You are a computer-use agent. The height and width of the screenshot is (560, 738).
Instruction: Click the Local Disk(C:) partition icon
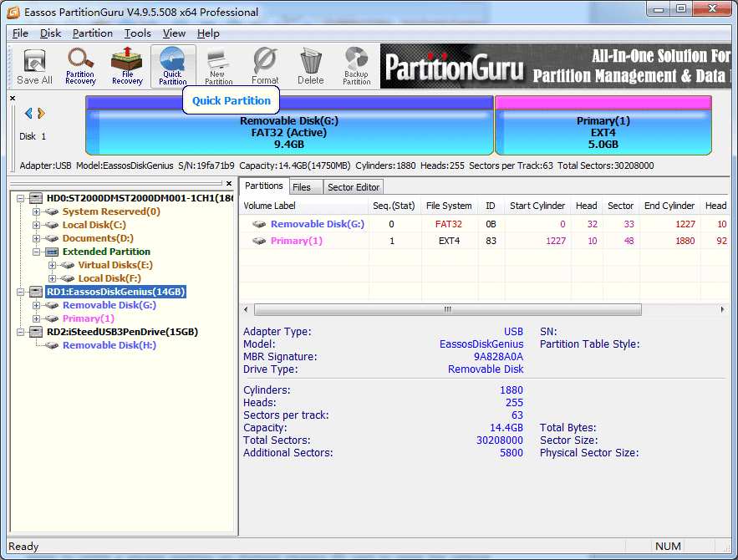pyautogui.click(x=52, y=225)
